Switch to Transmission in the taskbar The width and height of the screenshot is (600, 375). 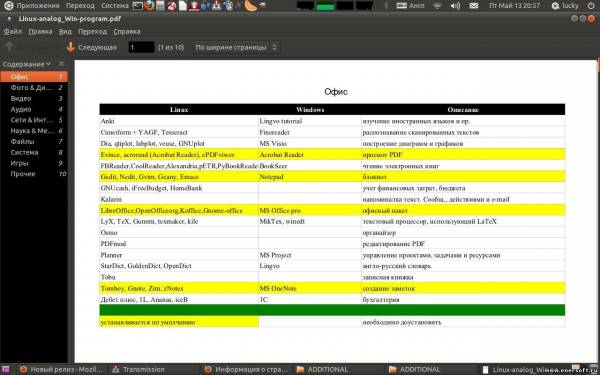tap(139, 370)
